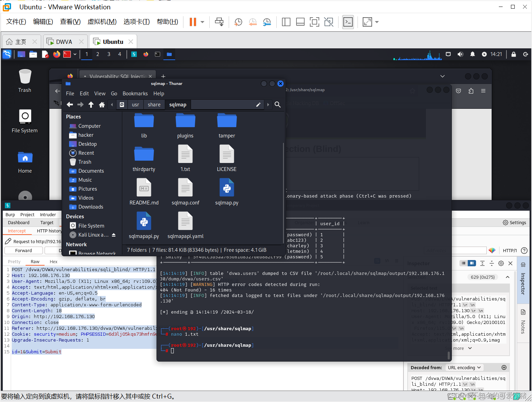Viewport: 532px width, 402px height.
Task: Click the VMware pause button
Action: (193, 22)
